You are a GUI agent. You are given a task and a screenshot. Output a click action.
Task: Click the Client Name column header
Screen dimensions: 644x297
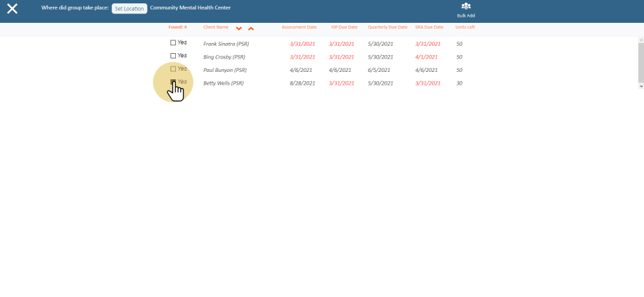click(216, 28)
